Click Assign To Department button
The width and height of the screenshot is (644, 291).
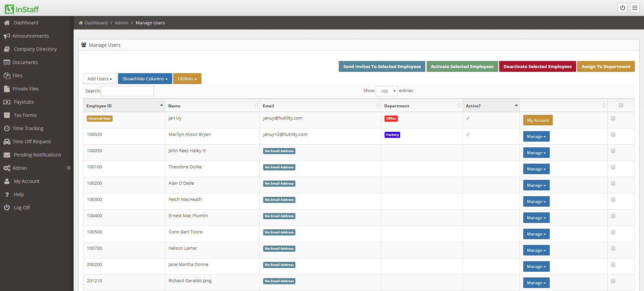click(x=606, y=66)
